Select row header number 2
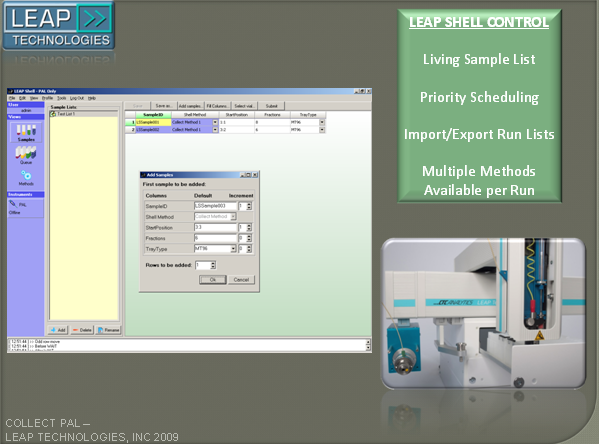Image resolution: width=599 pixels, height=444 pixels. pyautogui.click(x=130, y=130)
